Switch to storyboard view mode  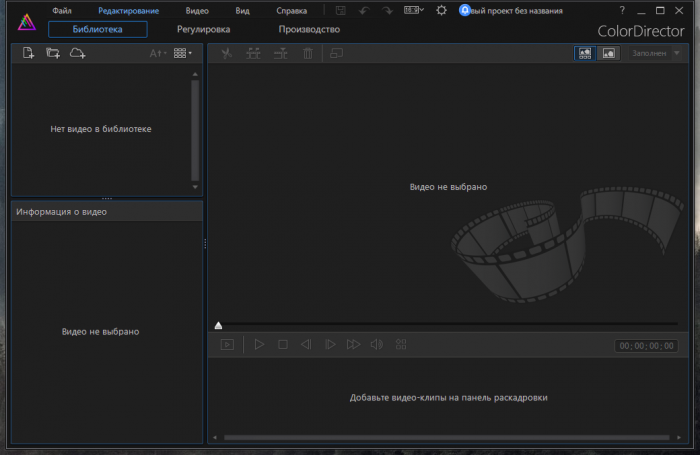click(584, 53)
